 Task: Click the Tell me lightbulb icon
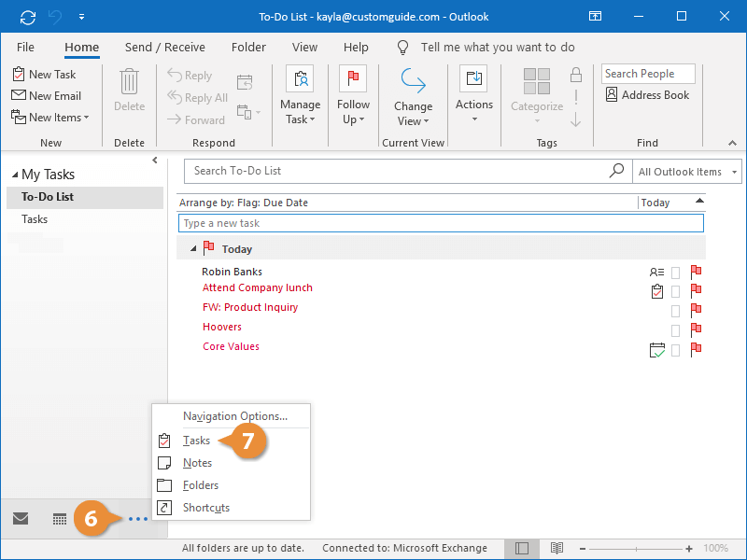pos(403,48)
